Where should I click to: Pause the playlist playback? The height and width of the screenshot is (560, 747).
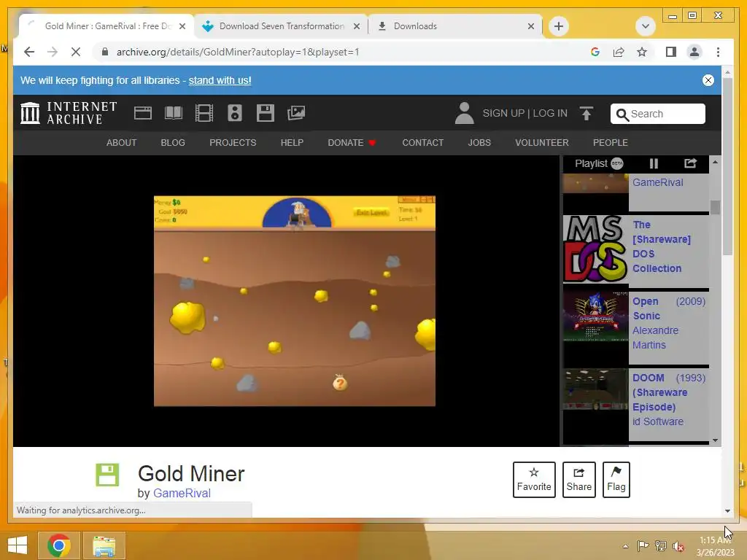(x=654, y=163)
